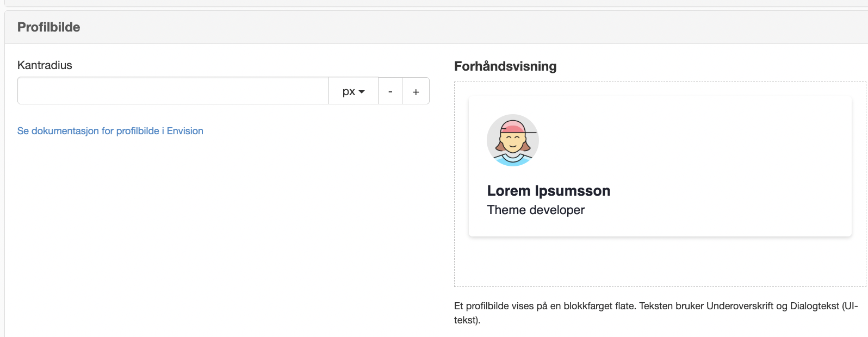Viewport: 868px width, 337px height.
Task: Click the dashed preview area below the card
Action: 660,262
